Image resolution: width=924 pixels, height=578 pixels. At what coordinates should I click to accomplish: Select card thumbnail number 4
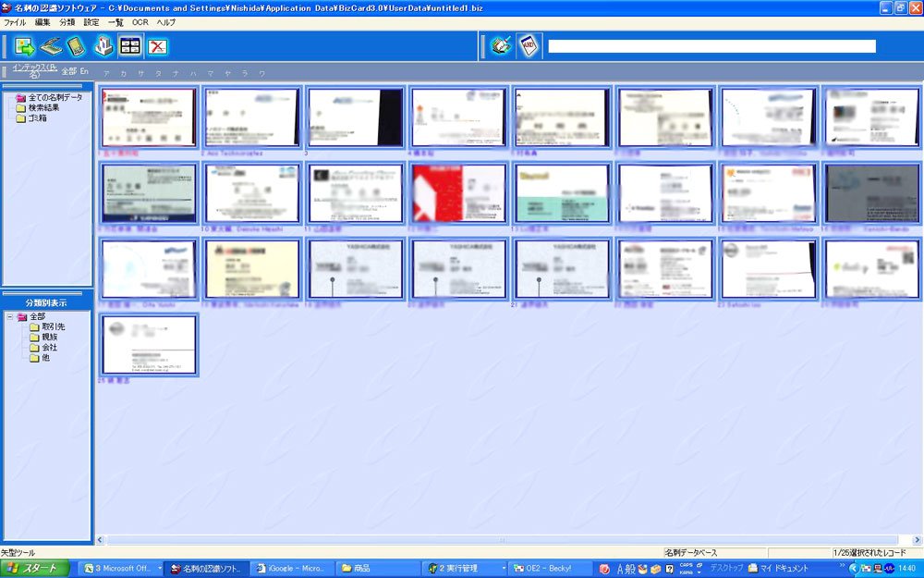pyautogui.click(x=458, y=117)
